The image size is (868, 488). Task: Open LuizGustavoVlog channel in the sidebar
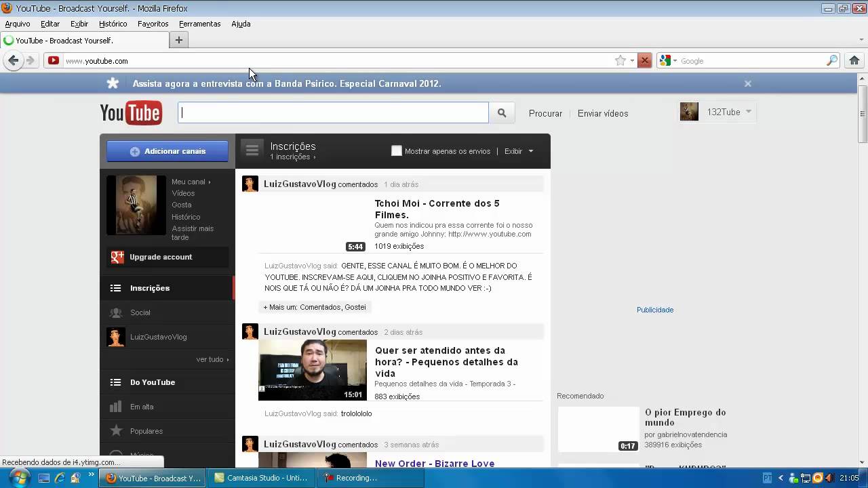158,337
